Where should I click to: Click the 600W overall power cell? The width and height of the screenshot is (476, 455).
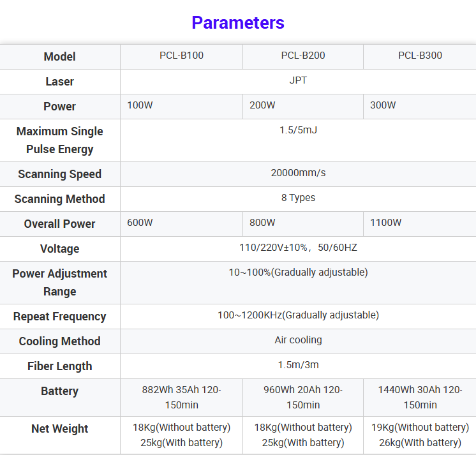coord(140,223)
